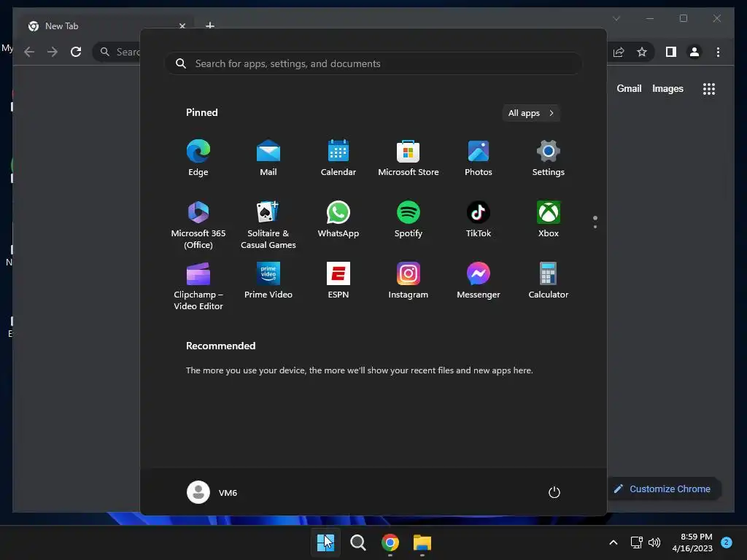Open volume control in system tray
Screen dimensions: 747x560
654,542
